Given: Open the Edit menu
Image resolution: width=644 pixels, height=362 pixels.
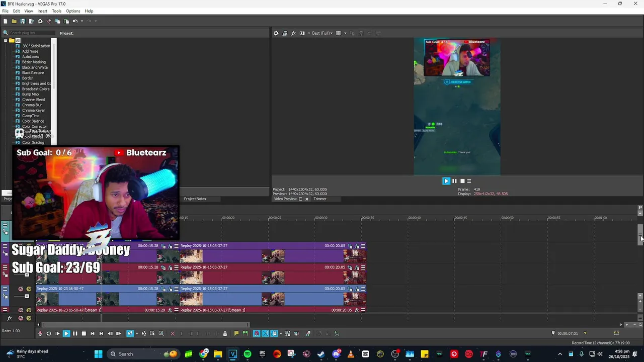Looking at the screenshot, I should click(17, 11).
